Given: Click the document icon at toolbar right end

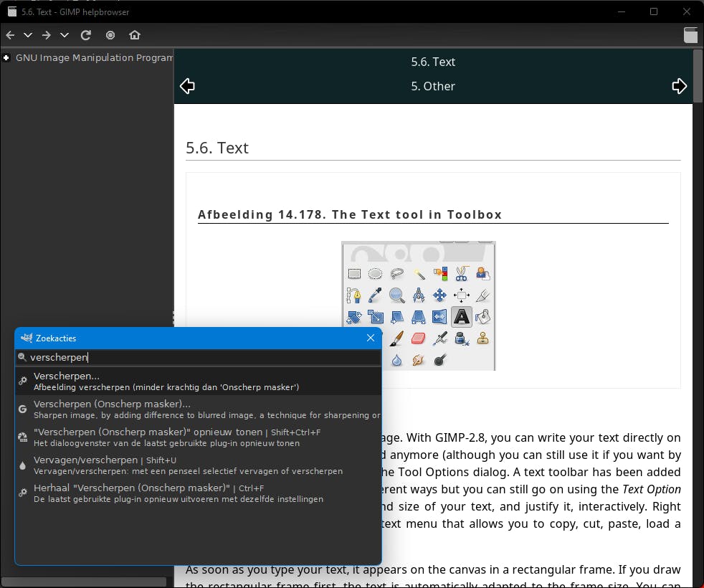Looking at the screenshot, I should (x=690, y=35).
